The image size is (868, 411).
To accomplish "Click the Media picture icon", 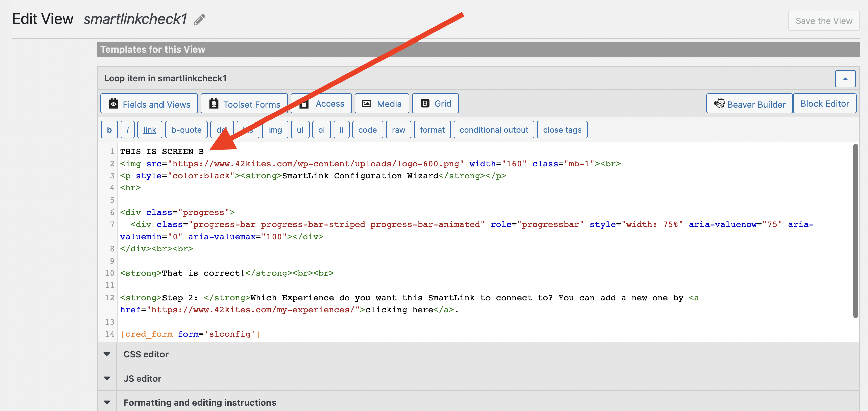I will click(366, 103).
